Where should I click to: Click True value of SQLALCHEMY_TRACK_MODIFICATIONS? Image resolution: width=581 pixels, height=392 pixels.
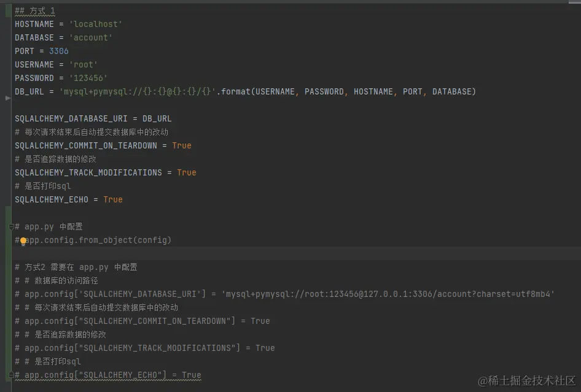click(x=187, y=172)
